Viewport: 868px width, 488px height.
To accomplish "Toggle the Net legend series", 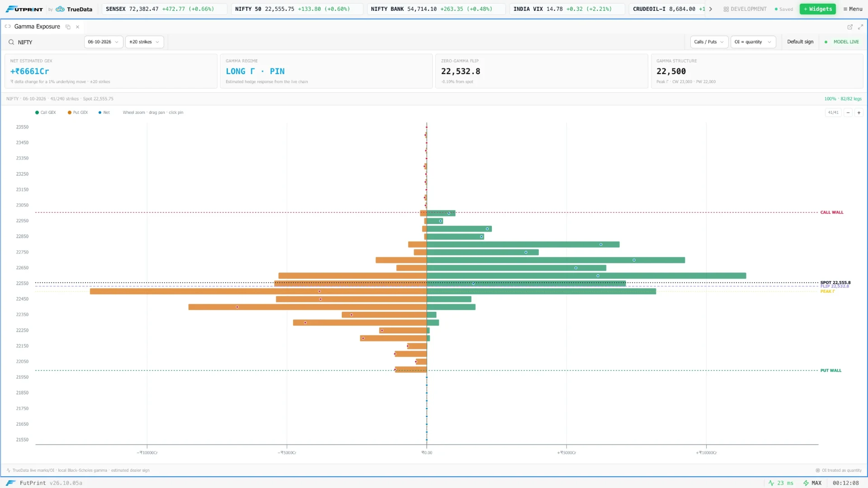I will [104, 113].
